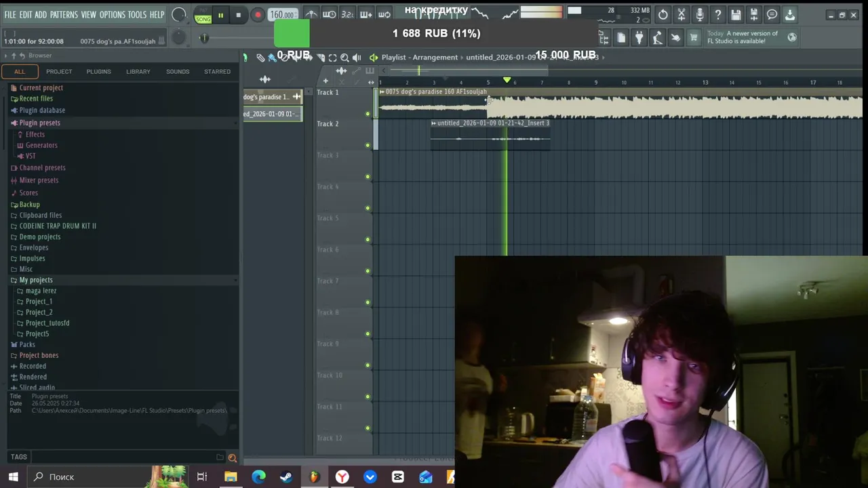This screenshot has width=868, height=488.
Task: Switch to the PLUGINS browser tab
Action: [98, 71]
